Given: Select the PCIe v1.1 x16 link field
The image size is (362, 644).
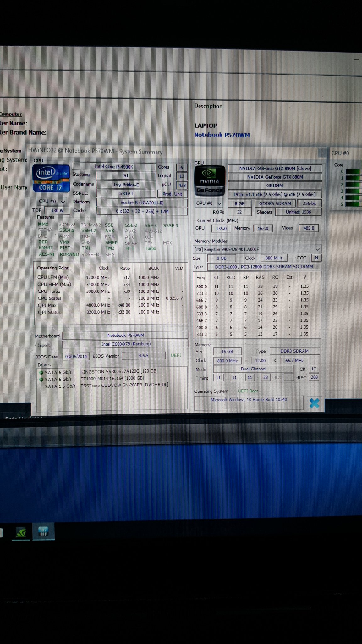Looking at the screenshot, I should (x=275, y=195).
